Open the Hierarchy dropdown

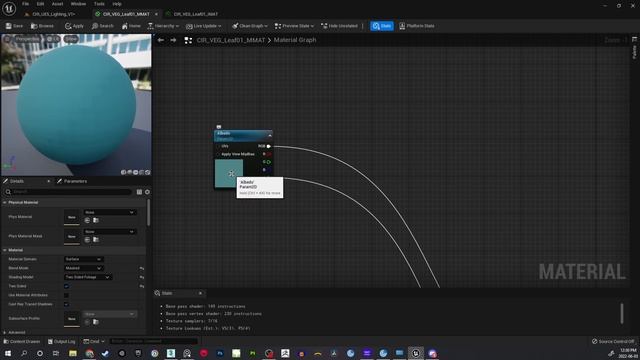coord(163,26)
